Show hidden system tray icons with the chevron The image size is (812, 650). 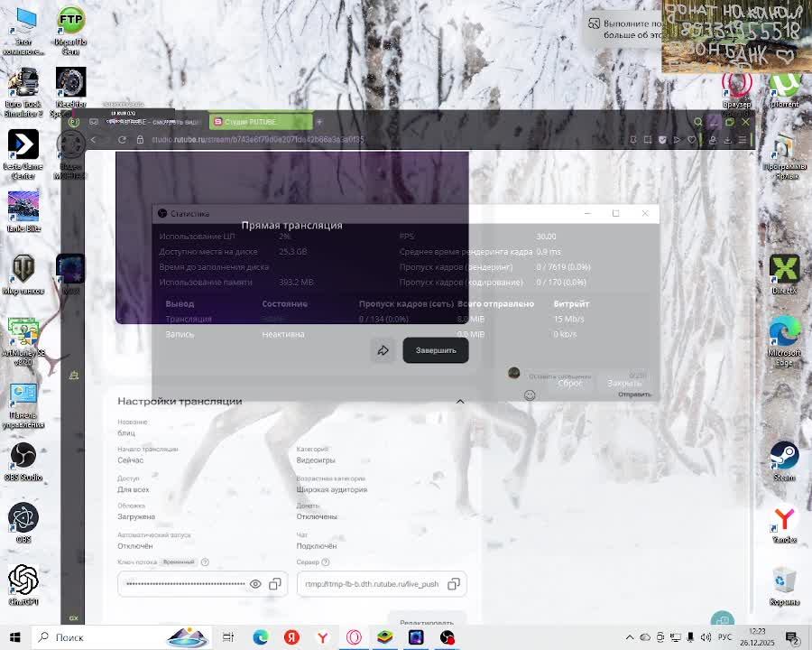630,637
